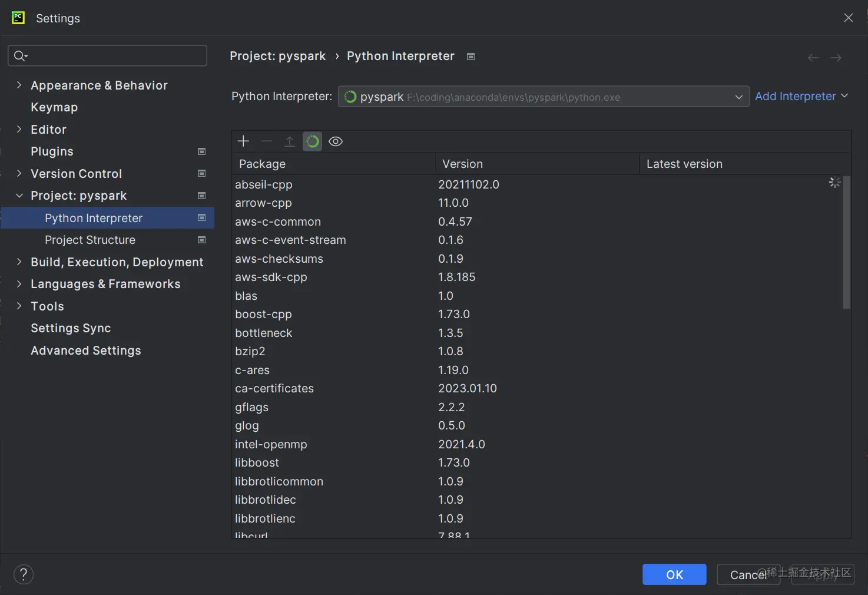Open the Add Interpreter dropdown link

[801, 96]
